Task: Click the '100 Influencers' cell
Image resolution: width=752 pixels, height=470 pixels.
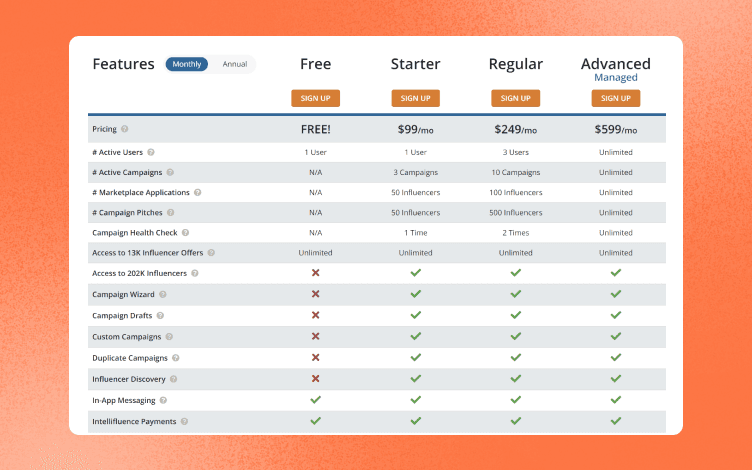Action: pos(516,192)
